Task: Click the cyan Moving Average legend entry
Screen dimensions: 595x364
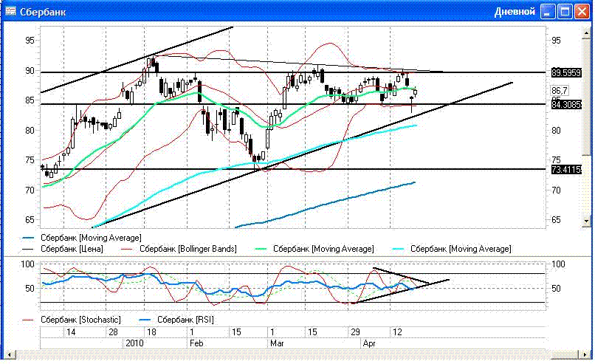Action: coord(452,249)
